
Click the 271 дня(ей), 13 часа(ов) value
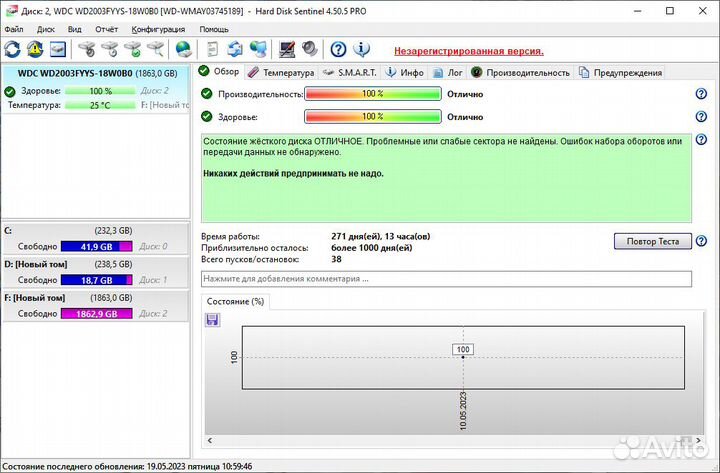381,236
